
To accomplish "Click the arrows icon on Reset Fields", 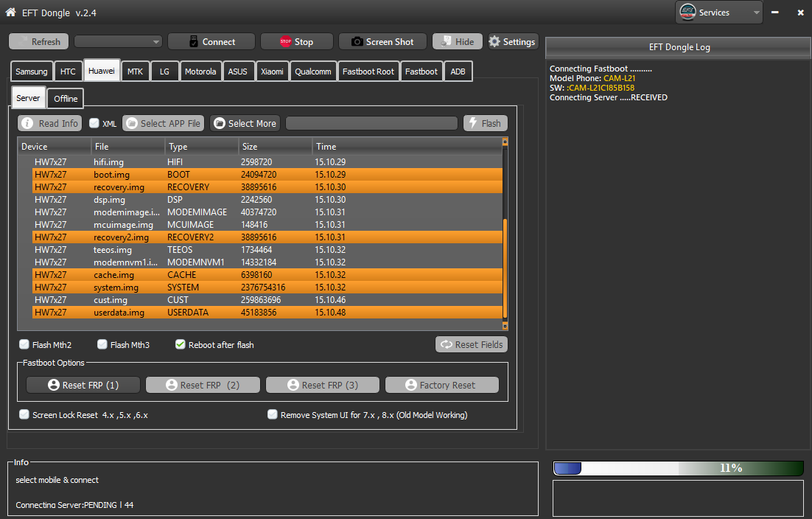I will click(x=447, y=344).
